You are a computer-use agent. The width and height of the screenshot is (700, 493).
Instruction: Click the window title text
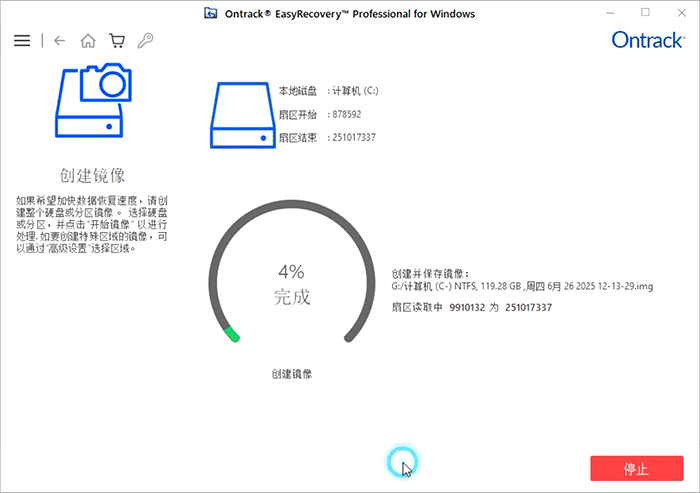pyautogui.click(x=350, y=14)
